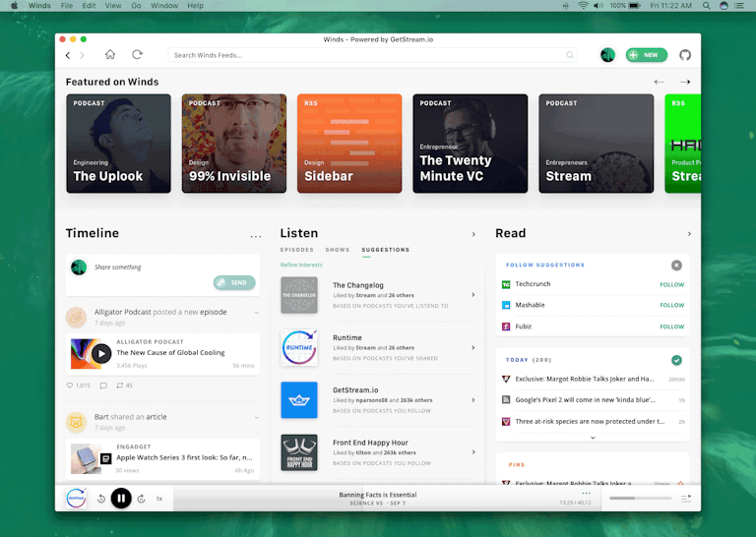Open Notification Center icon
The image size is (756, 537).
point(738,6)
